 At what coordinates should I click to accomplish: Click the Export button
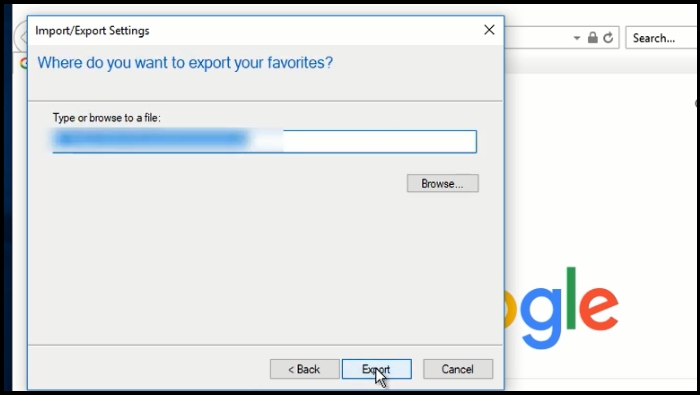pyautogui.click(x=376, y=369)
